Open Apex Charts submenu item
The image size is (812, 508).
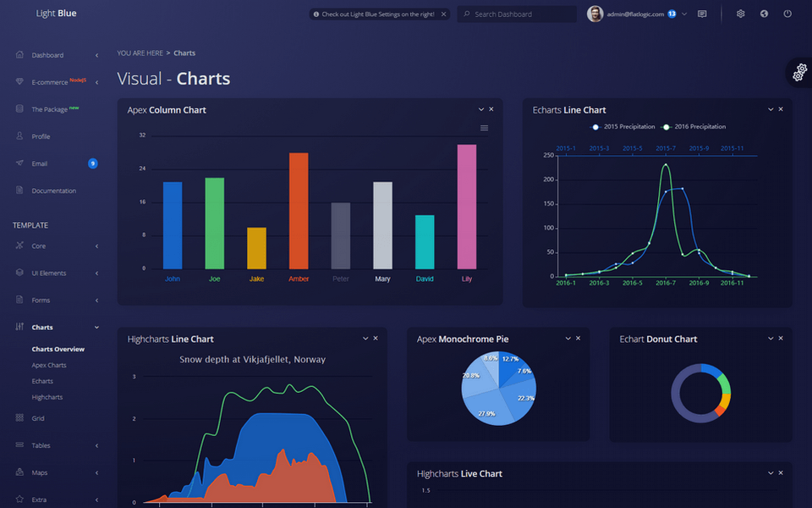coord(49,366)
